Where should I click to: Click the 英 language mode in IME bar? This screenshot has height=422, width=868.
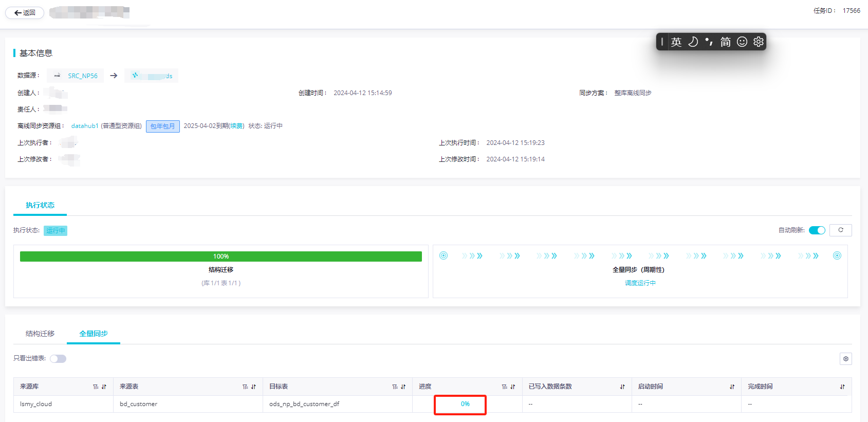click(676, 42)
